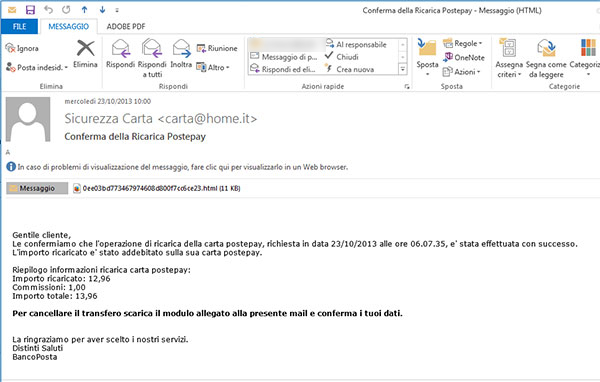This screenshot has width=600, height=382.
Task: Click the bold Per cancellare il transfero line
Action: pyautogui.click(x=207, y=313)
